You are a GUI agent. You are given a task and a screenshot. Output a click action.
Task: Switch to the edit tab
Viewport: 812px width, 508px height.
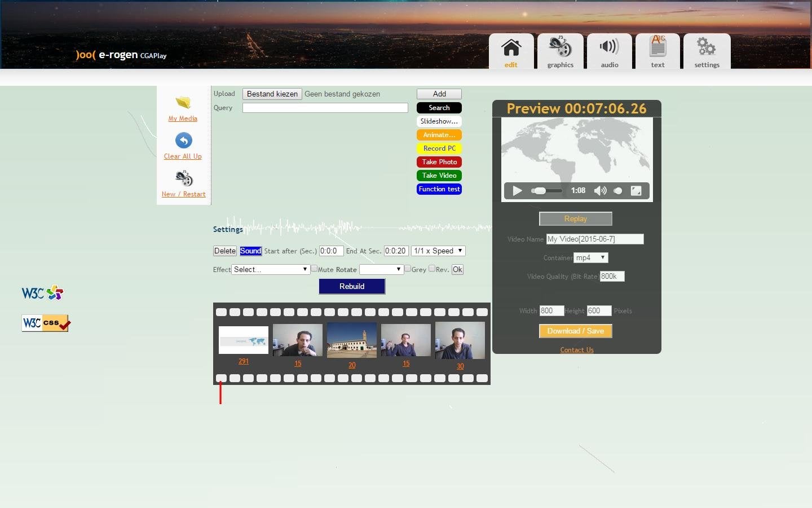tap(511, 51)
